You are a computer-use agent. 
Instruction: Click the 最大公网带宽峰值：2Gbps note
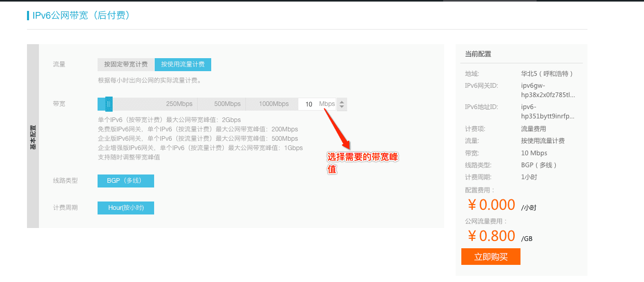(169, 120)
